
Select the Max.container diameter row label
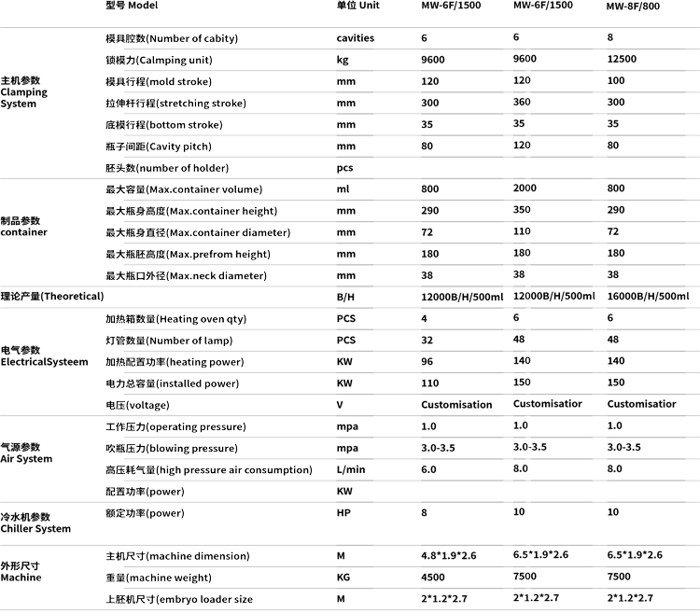pyautogui.click(x=198, y=232)
